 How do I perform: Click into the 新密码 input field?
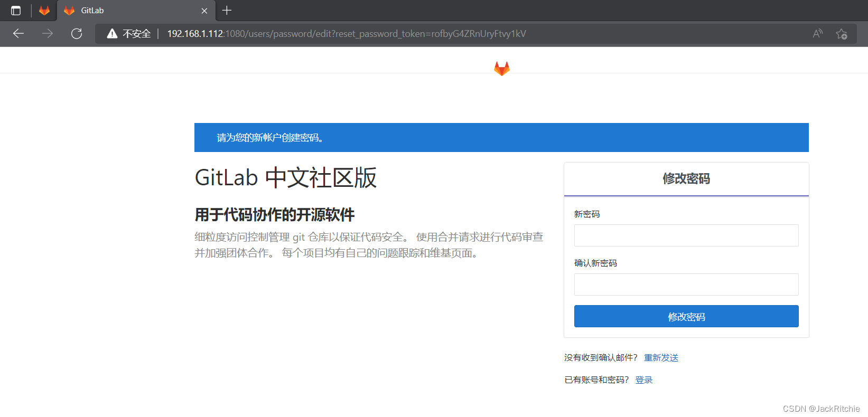tap(686, 235)
